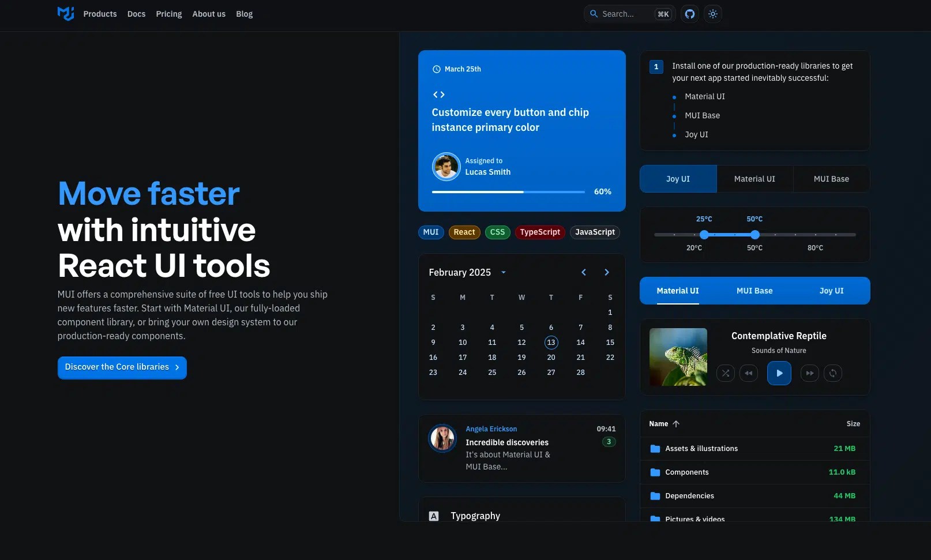Click the Contemplative Reptile album cover
The height and width of the screenshot is (560, 931).
(678, 357)
